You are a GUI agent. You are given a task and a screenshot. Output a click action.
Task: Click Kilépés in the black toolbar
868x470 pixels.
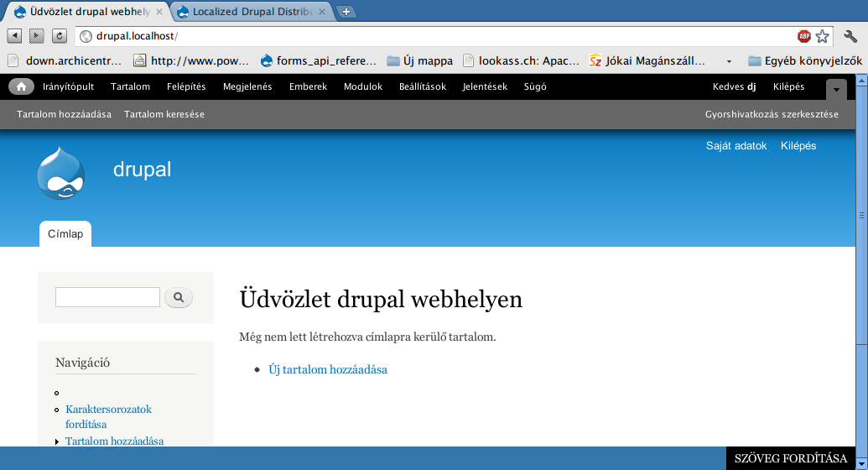789,86
